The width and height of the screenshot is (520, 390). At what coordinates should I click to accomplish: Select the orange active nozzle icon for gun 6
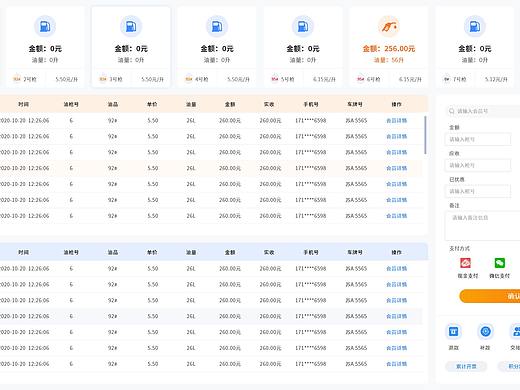tap(389, 26)
